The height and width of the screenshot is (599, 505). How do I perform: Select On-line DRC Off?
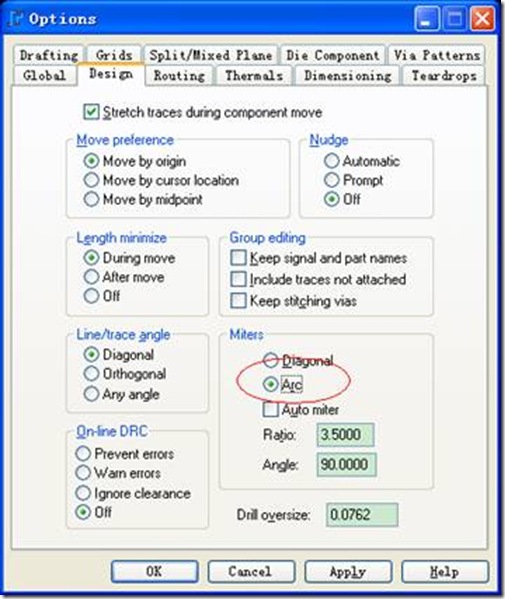pyautogui.click(x=83, y=512)
